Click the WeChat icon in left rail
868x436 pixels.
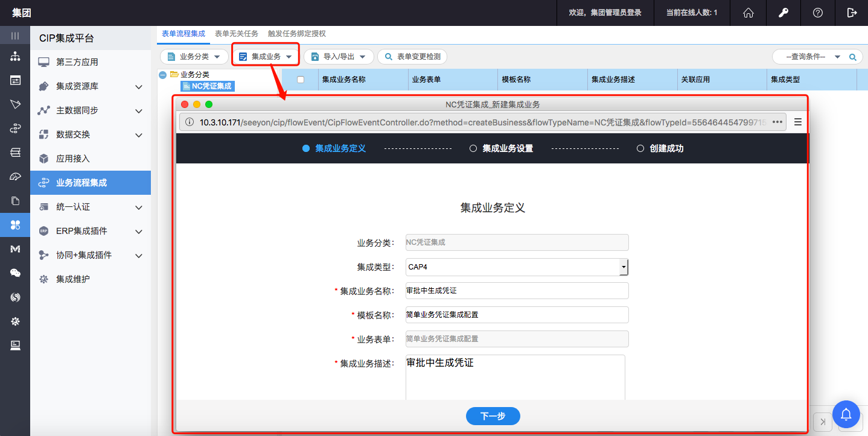coord(15,273)
